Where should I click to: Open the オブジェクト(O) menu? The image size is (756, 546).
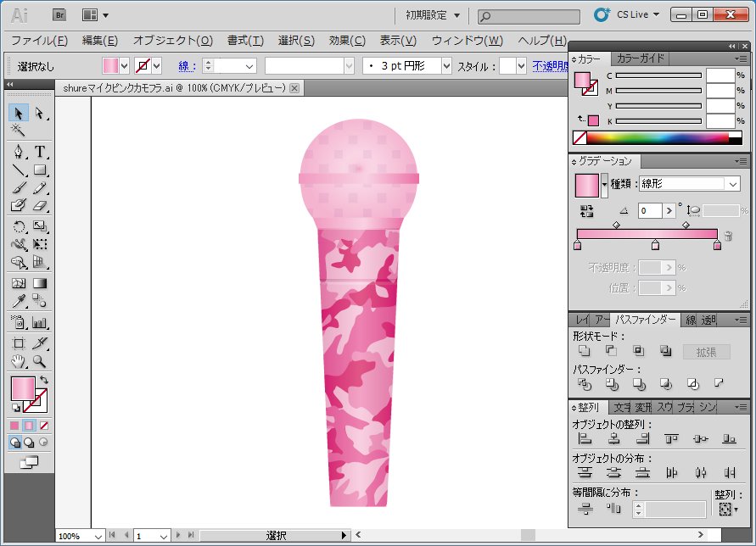coord(173,41)
